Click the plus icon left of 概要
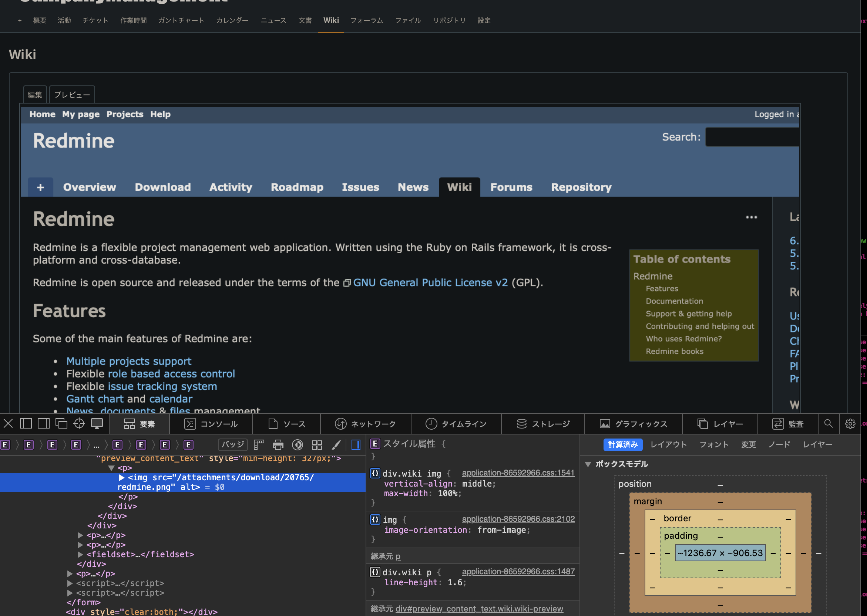Viewport: 867px width, 616px height. tap(20, 20)
